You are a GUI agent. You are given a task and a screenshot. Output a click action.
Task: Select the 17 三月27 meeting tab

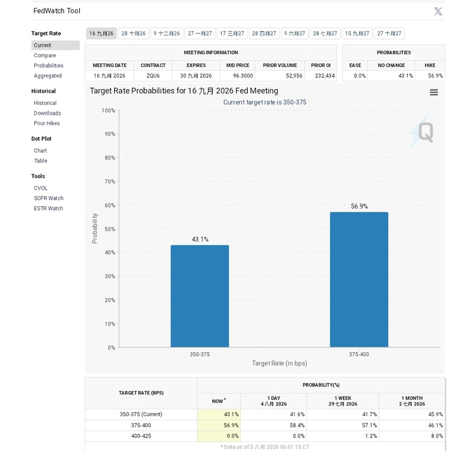tap(232, 34)
